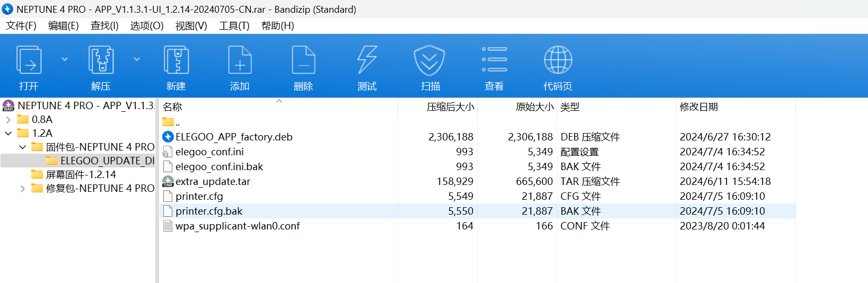
Task: Sort by the 压缩后大小 column header
Action: tap(450, 107)
